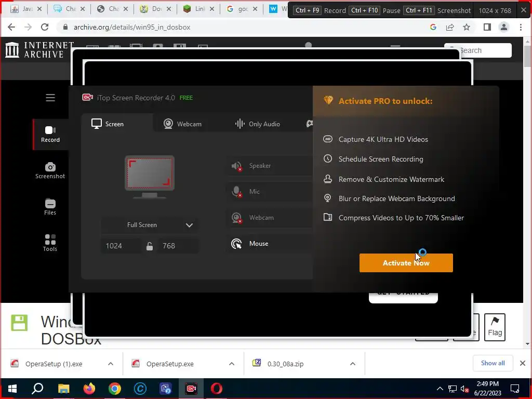Click Capture 4K Ultra HD Videos

tap(383, 139)
